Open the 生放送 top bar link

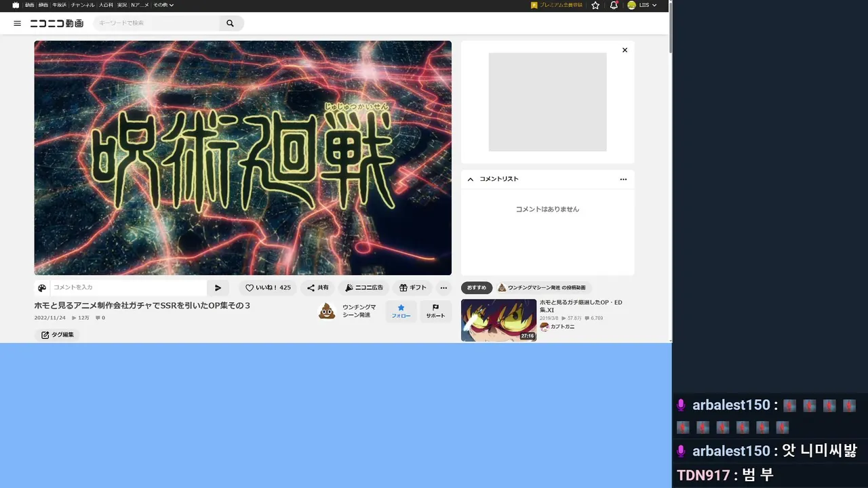(60, 5)
